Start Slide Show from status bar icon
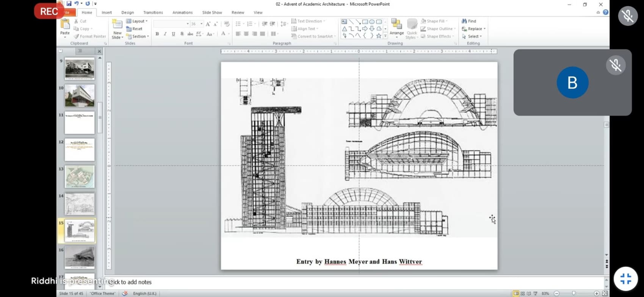Image resolution: width=644 pixels, height=297 pixels. (x=535, y=294)
